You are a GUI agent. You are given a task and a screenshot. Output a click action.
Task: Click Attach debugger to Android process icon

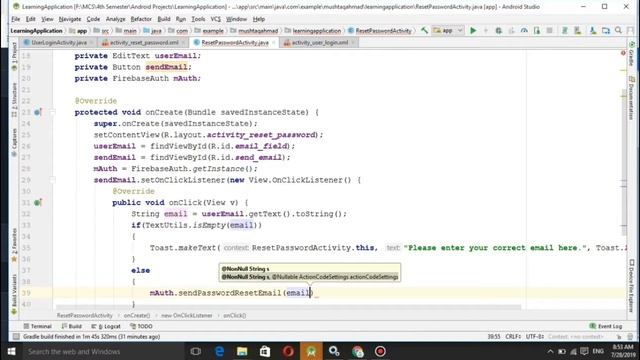point(537,31)
